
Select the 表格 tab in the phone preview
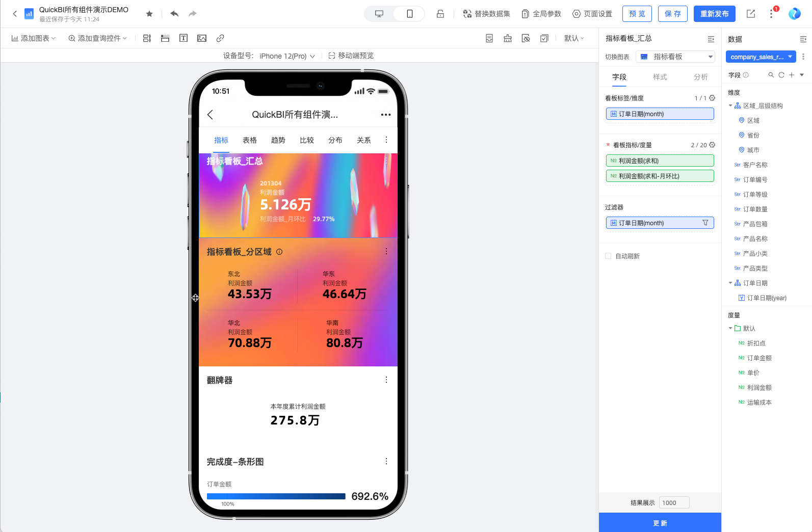[x=250, y=140]
